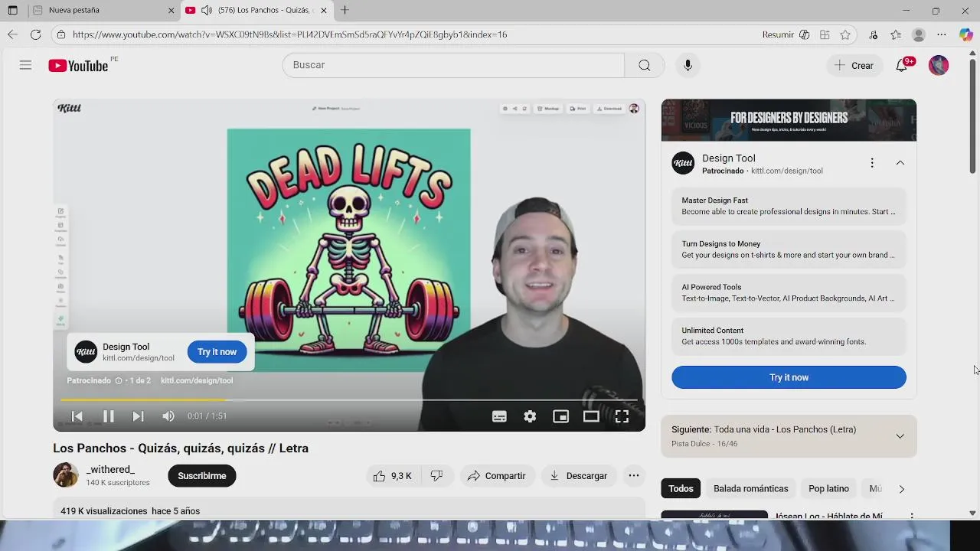This screenshot has height=551, width=980.
Task: Open the Unlimited Content ad item
Action: (x=789, y=337)
